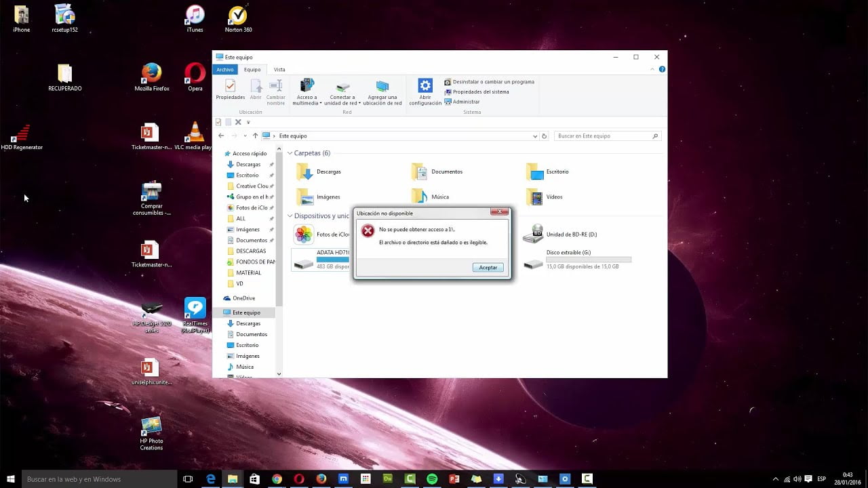
Task: Collapse the Carpetas (6) group
Action: (290, 153)
